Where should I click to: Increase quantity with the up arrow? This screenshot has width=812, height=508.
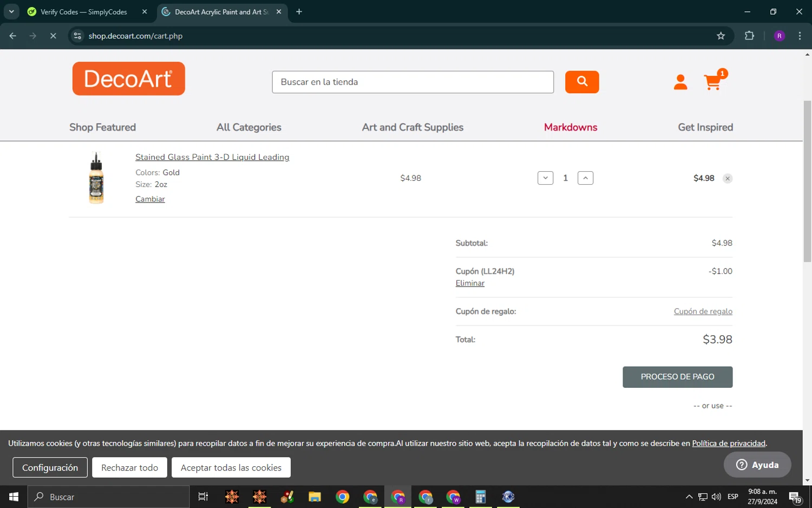[x=585, y=178]
